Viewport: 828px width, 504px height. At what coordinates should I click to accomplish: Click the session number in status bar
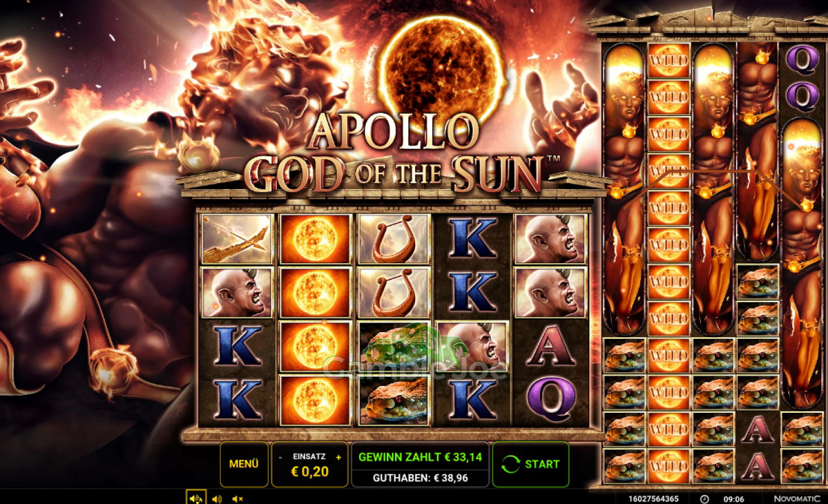point(653,498)
